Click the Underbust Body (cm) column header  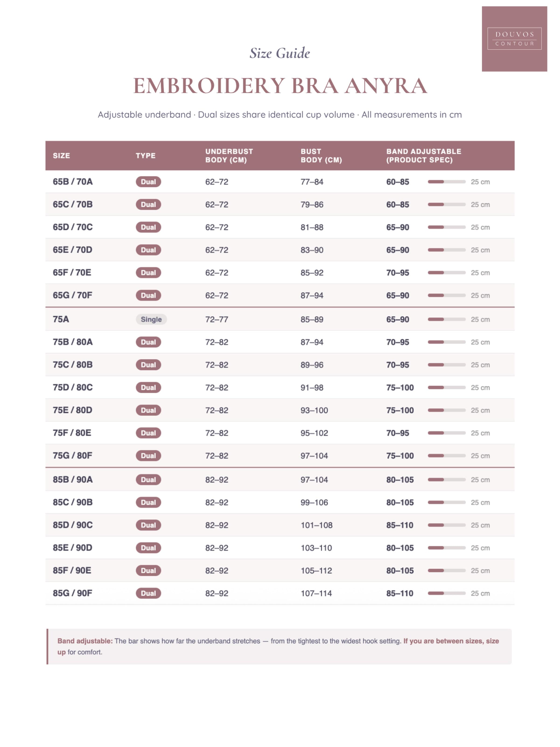click(229, 156)
